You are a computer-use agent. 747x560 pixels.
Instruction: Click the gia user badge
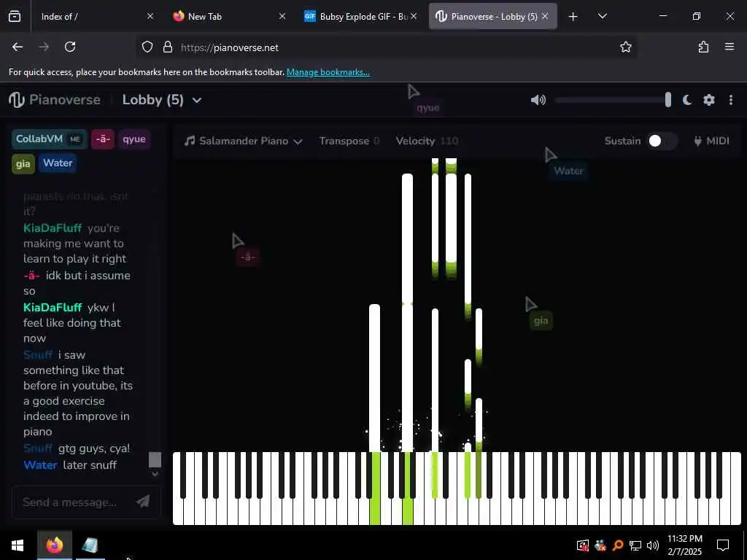(23, 164)
